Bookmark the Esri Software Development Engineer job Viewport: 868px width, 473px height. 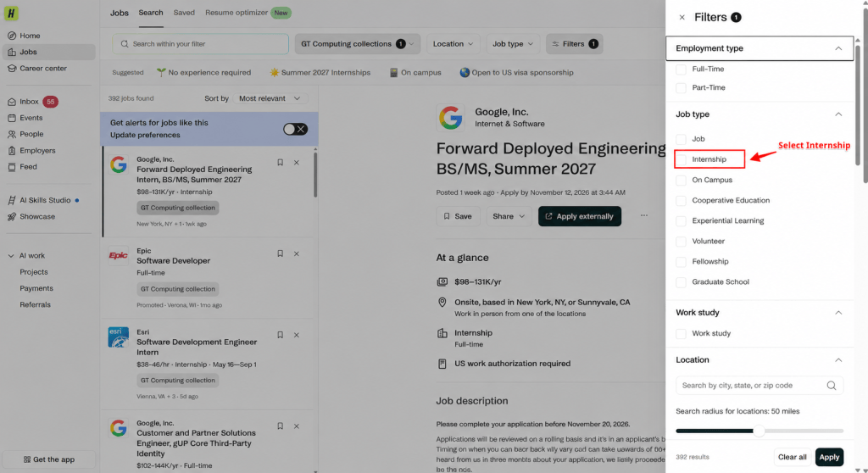click(280, 335)
